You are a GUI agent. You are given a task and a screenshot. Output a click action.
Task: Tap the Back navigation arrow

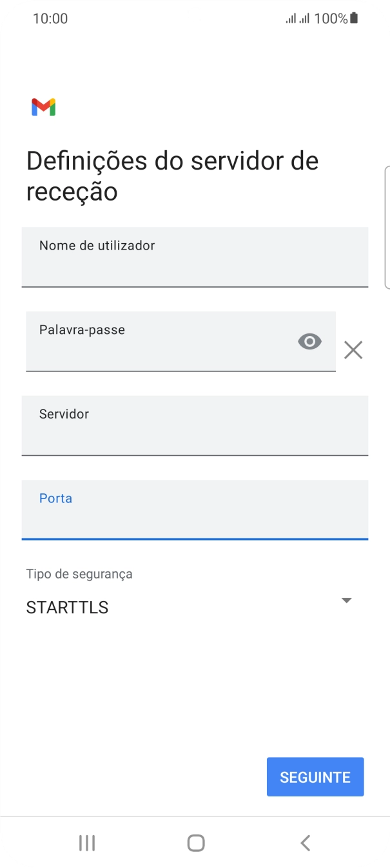pyautogui.click(x=304, y=842)
